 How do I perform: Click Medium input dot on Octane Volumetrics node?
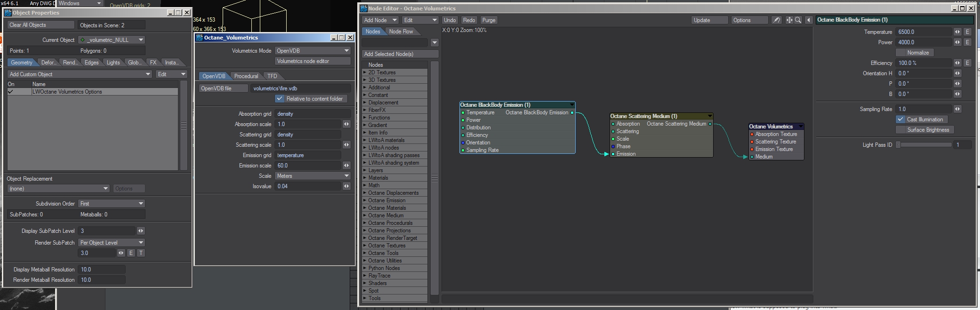coord(752,157)
